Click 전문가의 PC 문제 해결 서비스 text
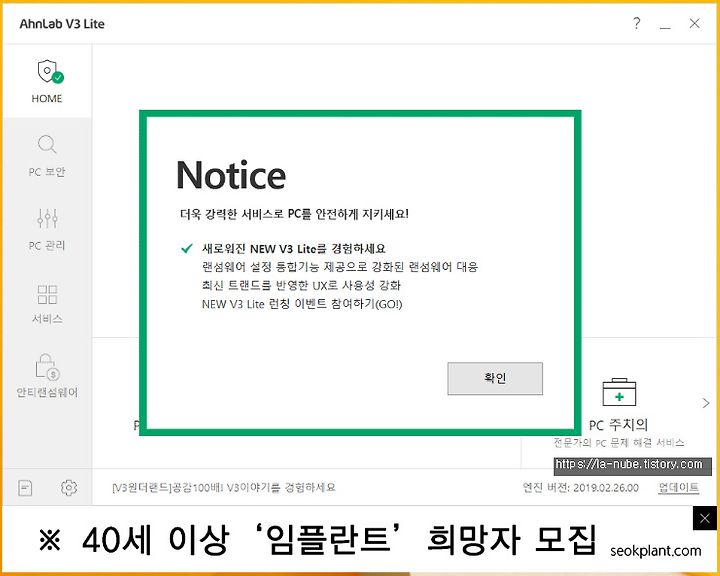The width and height of the screenshot is (720, 576). (619, 443)
